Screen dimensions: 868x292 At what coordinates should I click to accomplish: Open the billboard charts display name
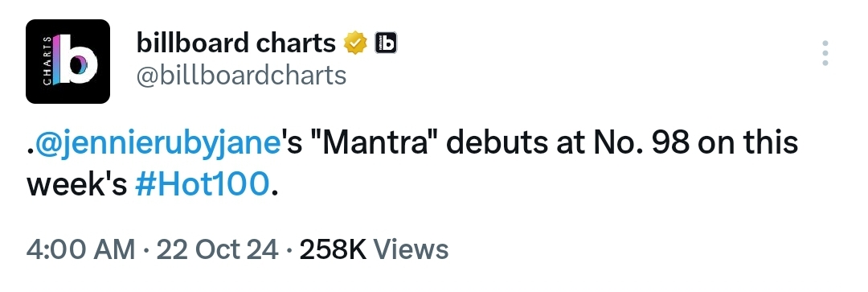click(x=236, y=43)
